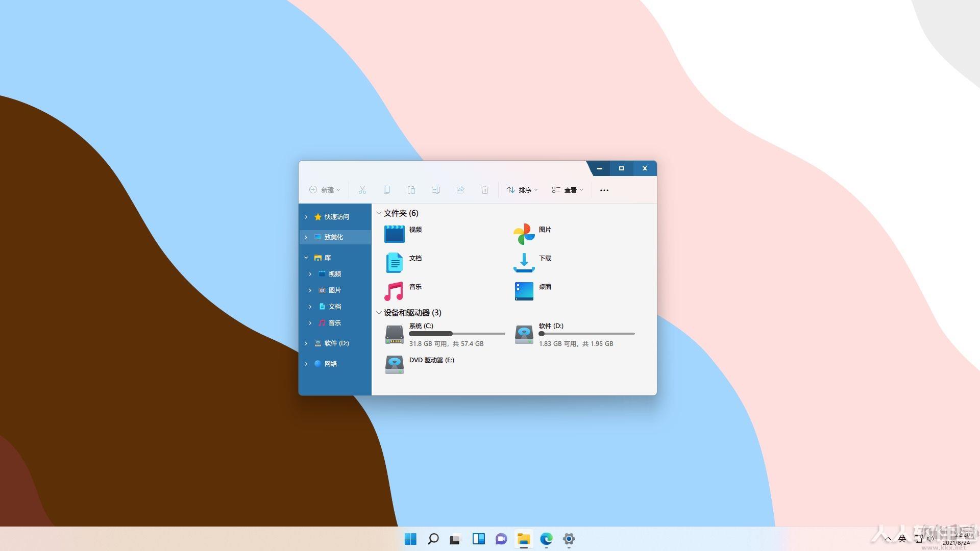Select 音乐 under 库 in sidebar
980x551 pixels.
tap(335, 323)
